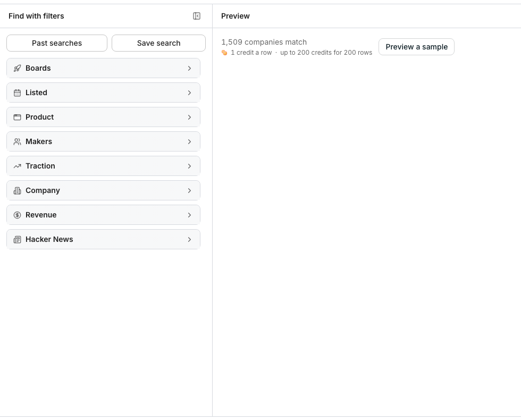Image resolution: width=521 pixels, height=420 pixels.
Task: Click the Preview panel heading
Action: tap(235, 16)
